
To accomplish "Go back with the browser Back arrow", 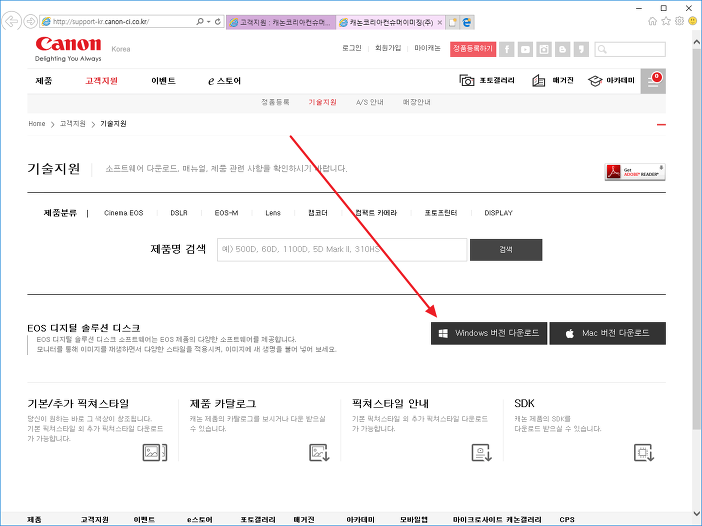I will point(11,21).
